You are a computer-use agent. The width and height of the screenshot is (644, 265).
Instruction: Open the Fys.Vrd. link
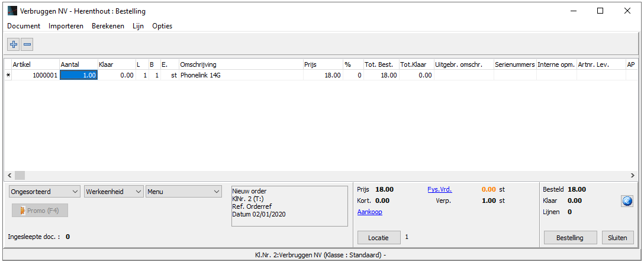[439, 189]
